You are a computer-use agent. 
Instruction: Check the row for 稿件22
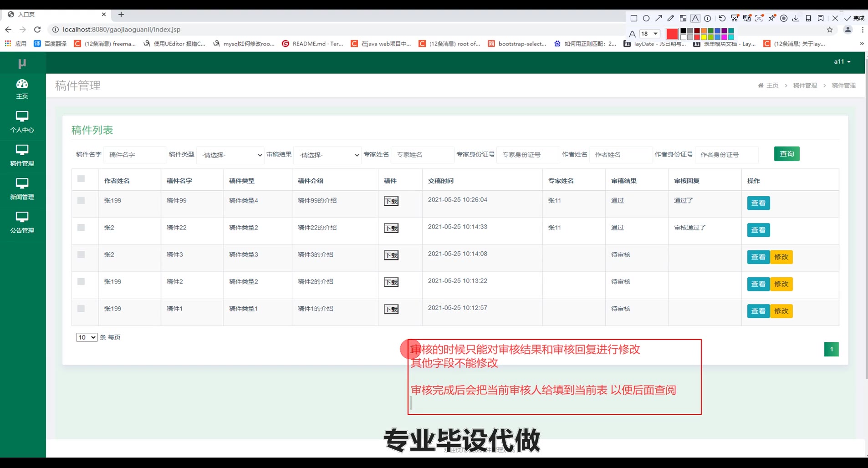point(81,227)
